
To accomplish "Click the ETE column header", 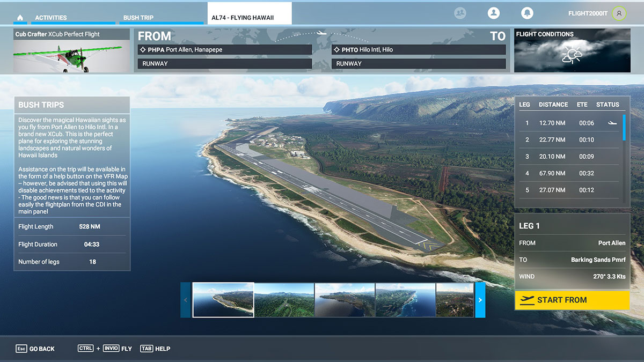I will (582, 105).
